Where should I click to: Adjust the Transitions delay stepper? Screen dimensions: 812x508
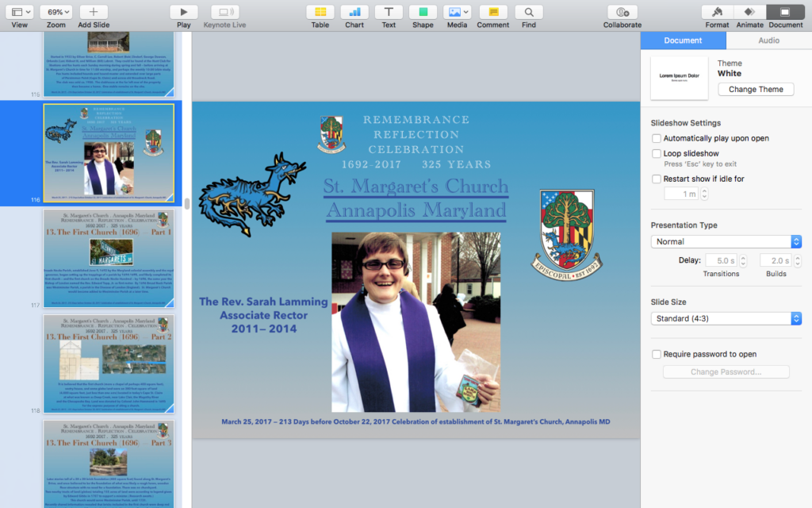743,260
